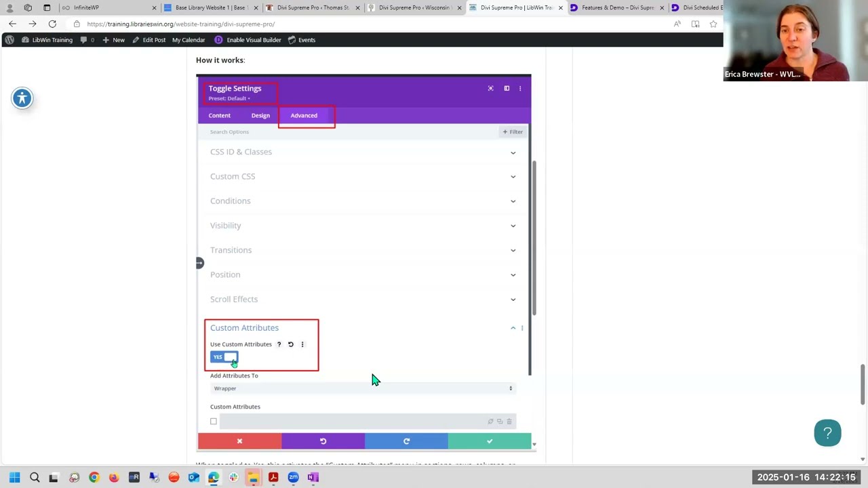
Task: Expand the Conditions section chevron
Action: coord(513,201)
